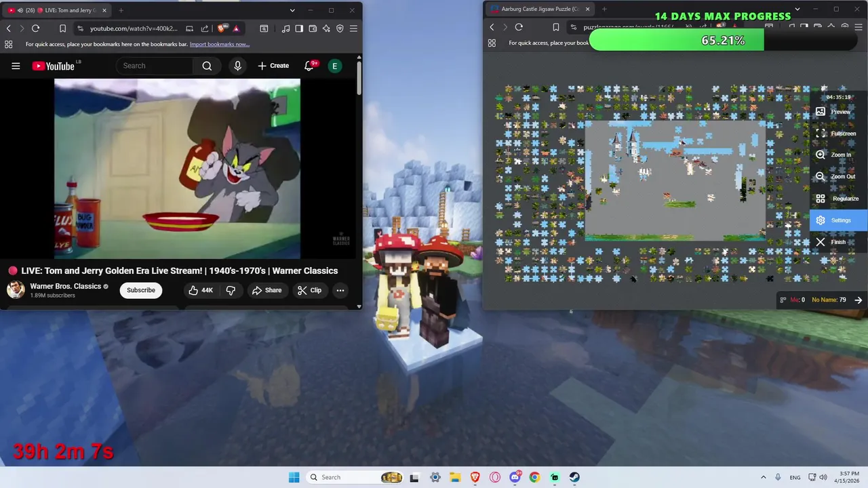This screenshot has width=868, height=488.
Task: Click the Import bookmarks now link
Action: tap(220, 44)
